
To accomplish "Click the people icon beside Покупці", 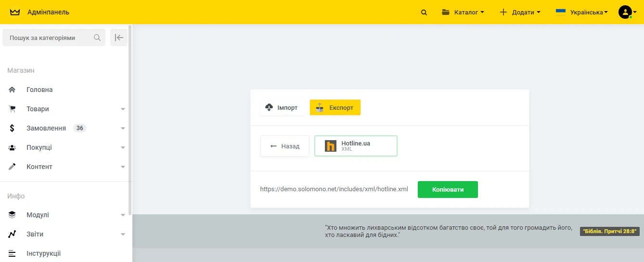I will (12, 147).
